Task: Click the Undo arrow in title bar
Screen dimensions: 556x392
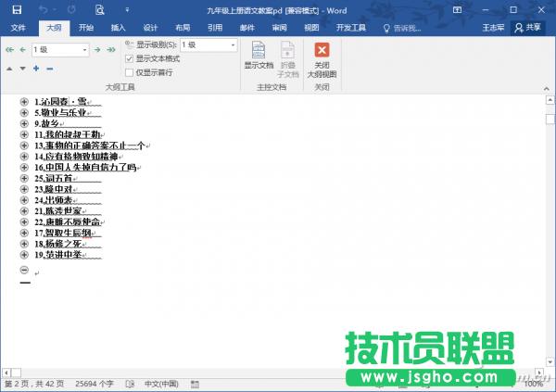Action: (45, 8)
